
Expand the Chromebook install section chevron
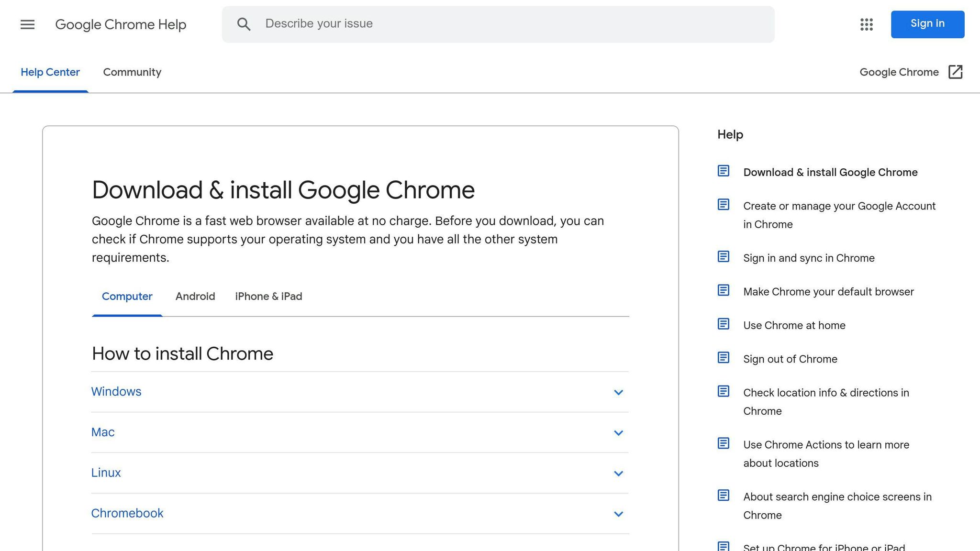pos(618,514)
